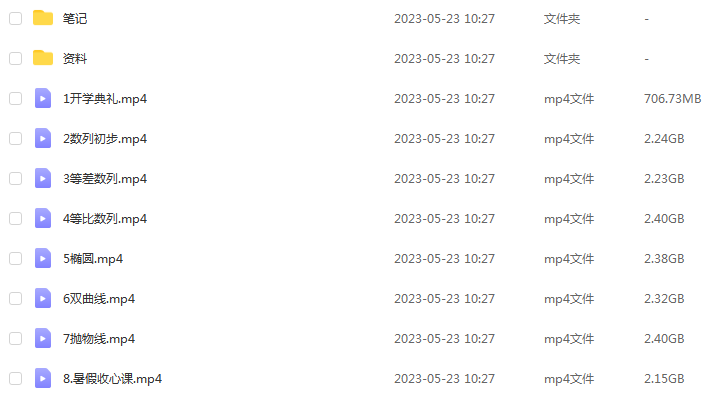
Task: Tick the checkbox for 笔记 folder
Action: (15, 19)
